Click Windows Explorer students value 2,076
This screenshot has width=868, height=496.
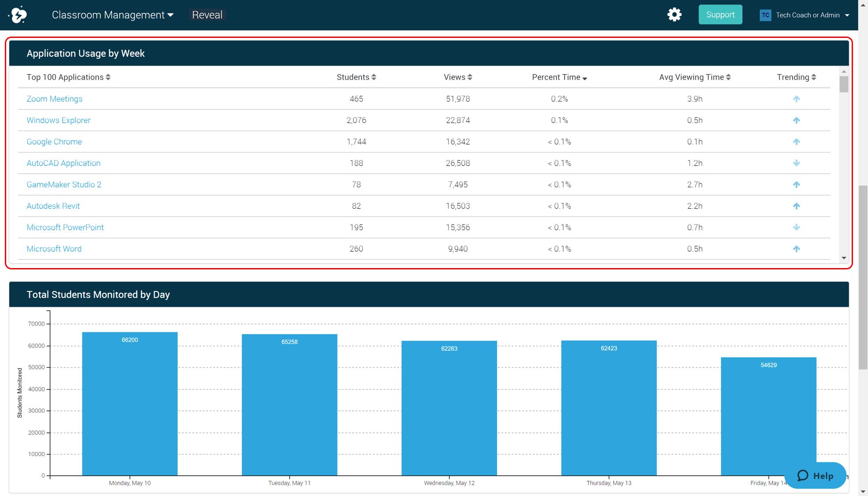356,120
